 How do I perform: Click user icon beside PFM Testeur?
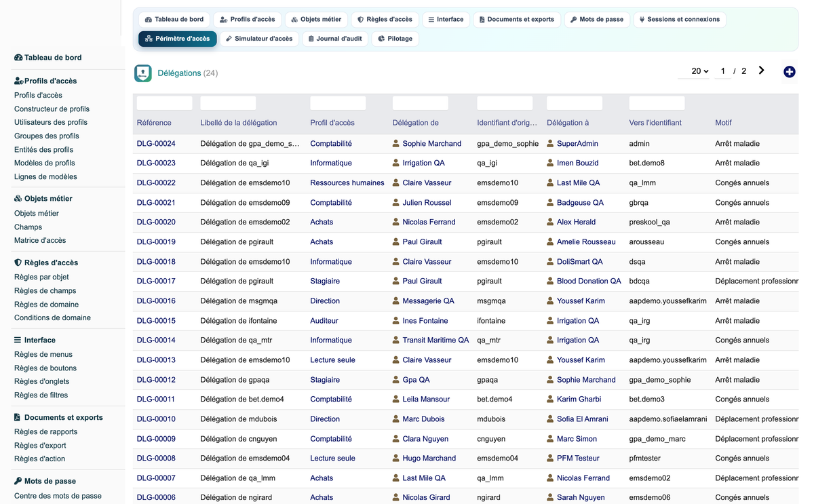pyautogui.click(x=551, y=459)
